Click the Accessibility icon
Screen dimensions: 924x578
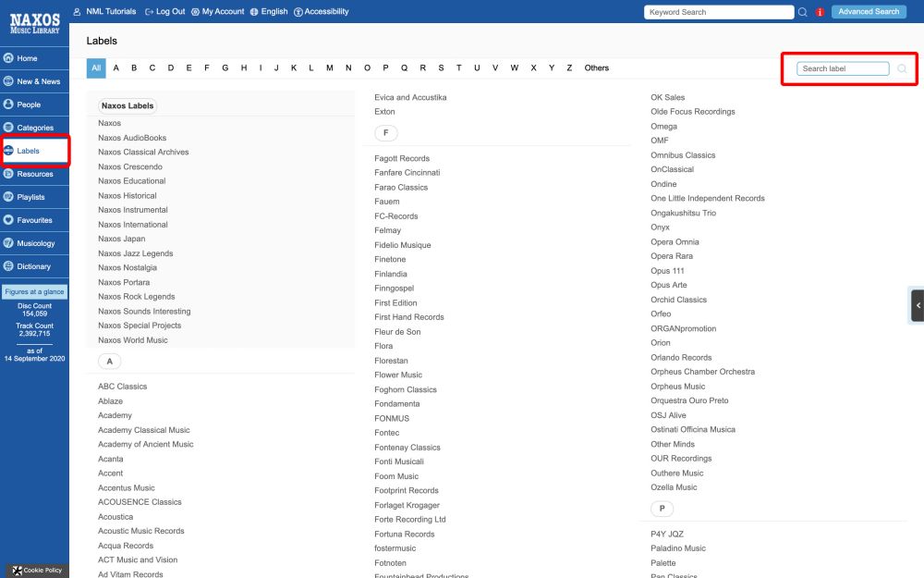[298, 11]
